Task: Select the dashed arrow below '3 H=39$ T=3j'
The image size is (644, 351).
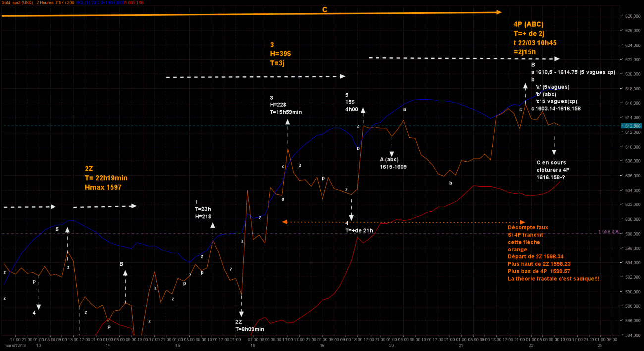Action: pos(255,77)
